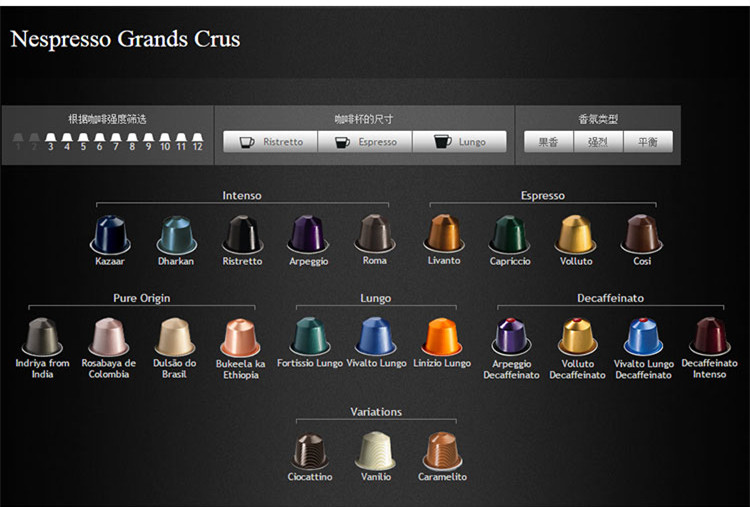Viewport: 750px width, 507px height.
Task: Set intensity filter to 11
Action: point(181,142)
